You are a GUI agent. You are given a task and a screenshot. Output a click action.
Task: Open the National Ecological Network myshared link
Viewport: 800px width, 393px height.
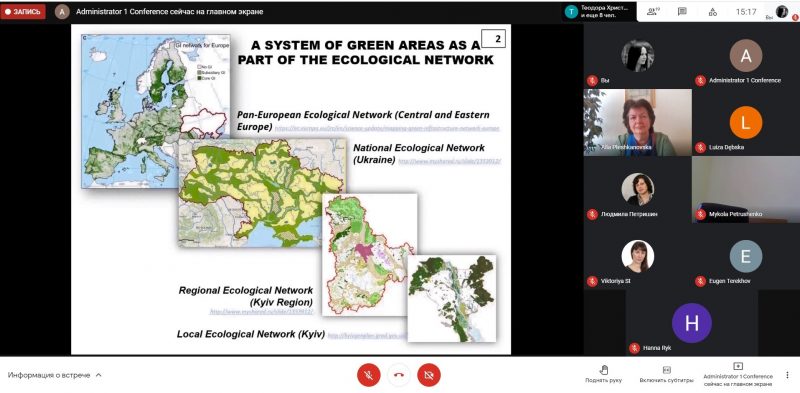[449, 161]
